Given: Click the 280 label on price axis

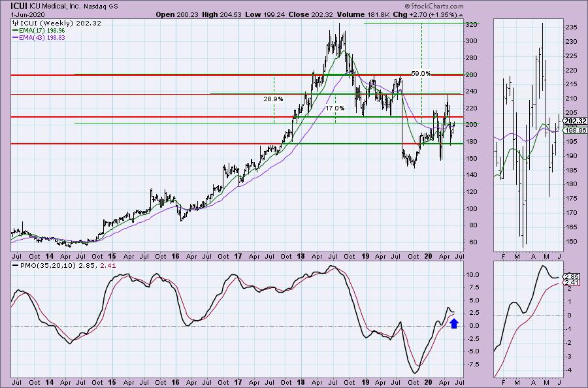Looking at the screenshot, I should pyautogui.click(x=472, y=57).
